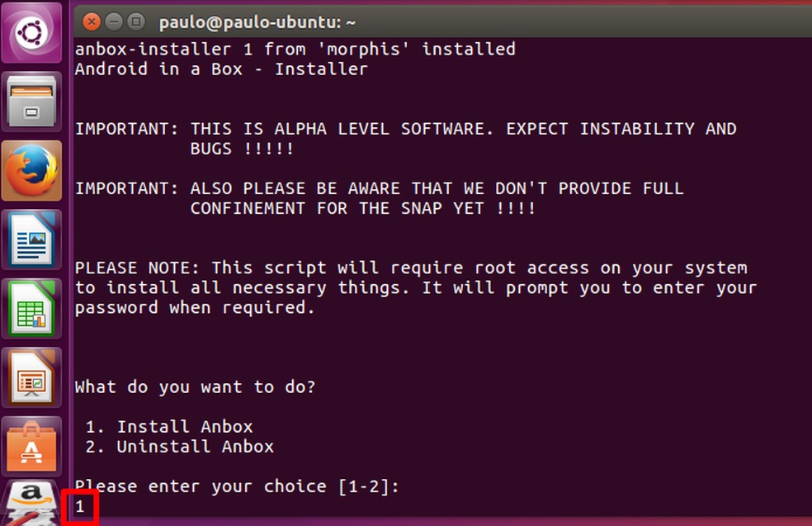Open Ubuntu Software Center
Image resolution: width=812 pixels, height=526 pixels.
[x=32, y=447]
